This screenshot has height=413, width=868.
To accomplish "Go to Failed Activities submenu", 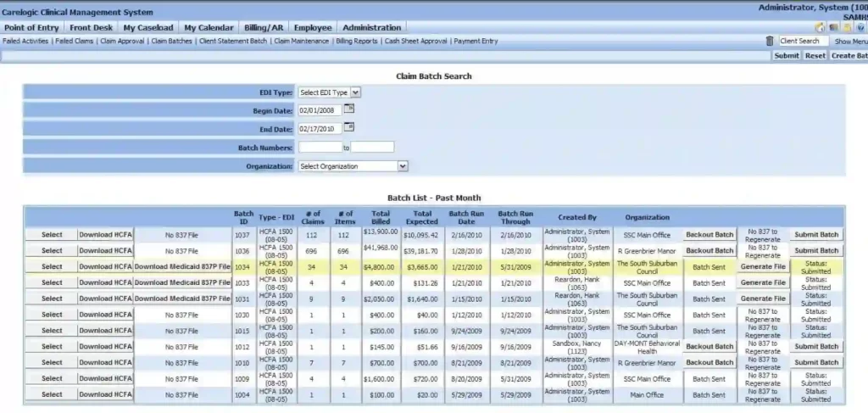I will tap(25, 41).
